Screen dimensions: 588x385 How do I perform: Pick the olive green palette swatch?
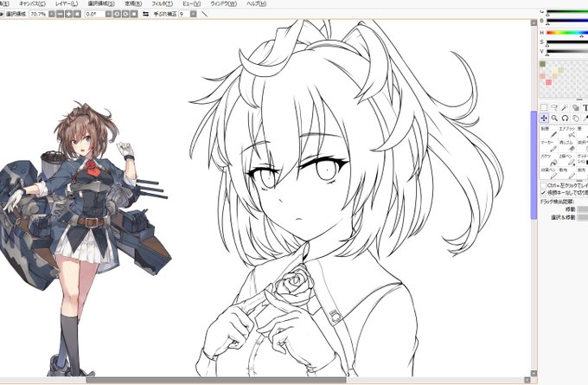pos(542,64)
